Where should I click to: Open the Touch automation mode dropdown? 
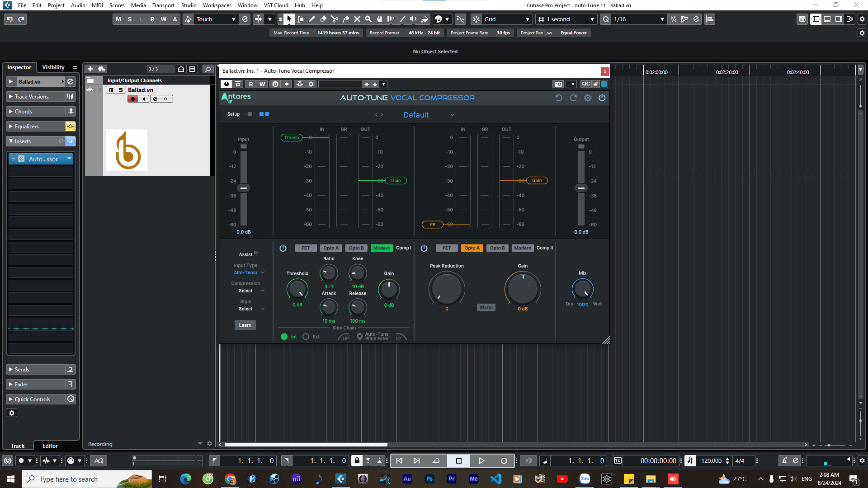[216, 19]
